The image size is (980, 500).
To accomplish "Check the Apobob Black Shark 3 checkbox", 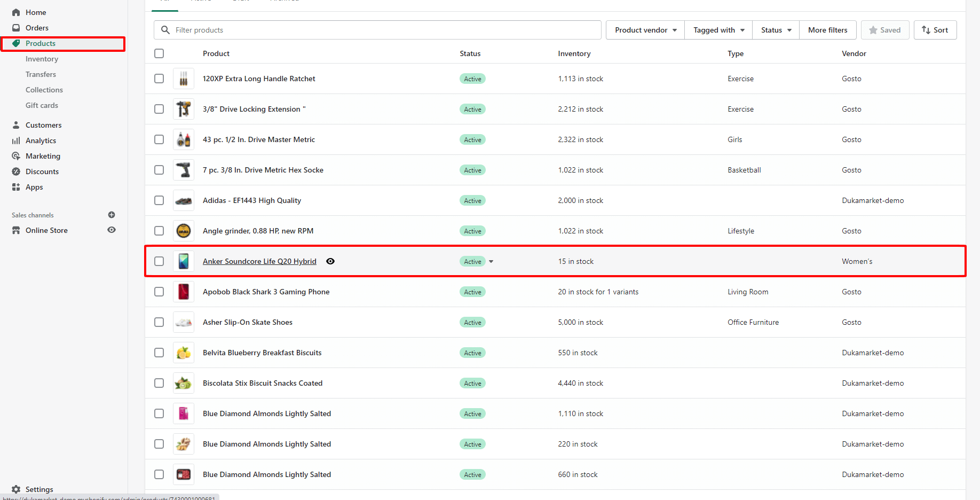I will 159,292.
